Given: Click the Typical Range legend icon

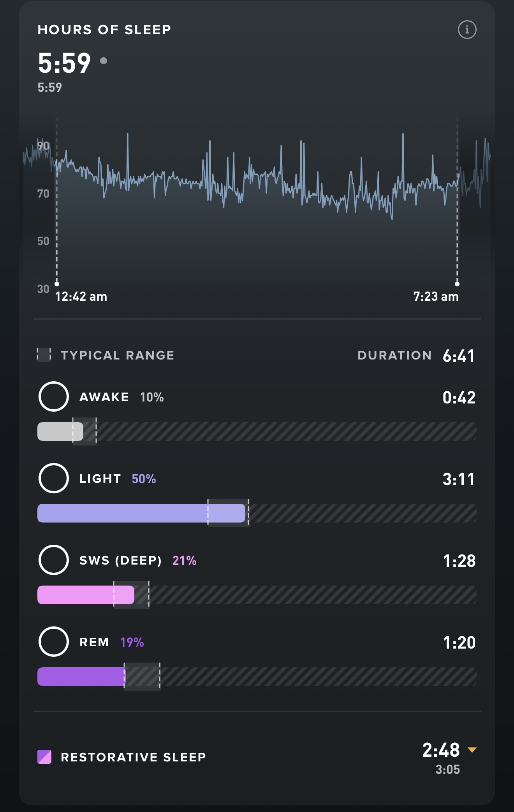Looking at the screenshot, I should point(44,355).
